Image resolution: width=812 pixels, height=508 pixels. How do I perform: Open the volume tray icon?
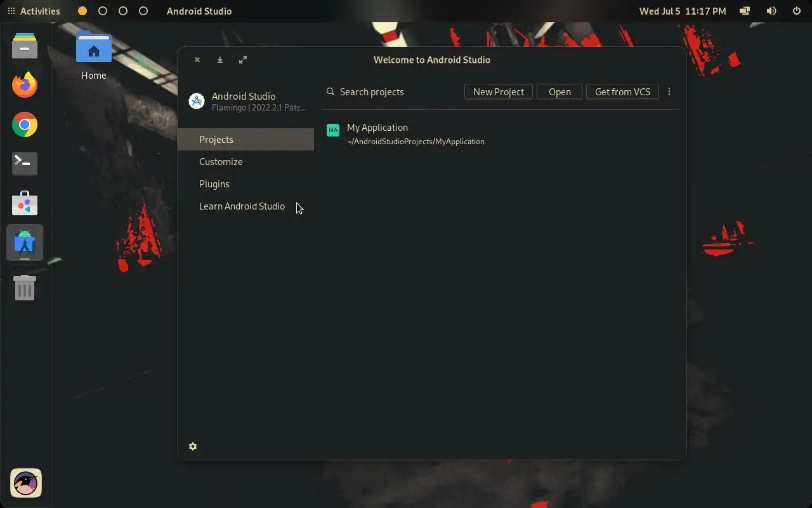[771, 11]
